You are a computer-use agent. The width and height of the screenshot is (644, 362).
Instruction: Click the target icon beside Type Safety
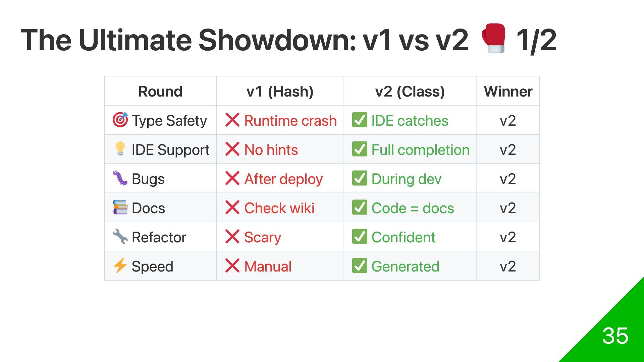(120, 120)
